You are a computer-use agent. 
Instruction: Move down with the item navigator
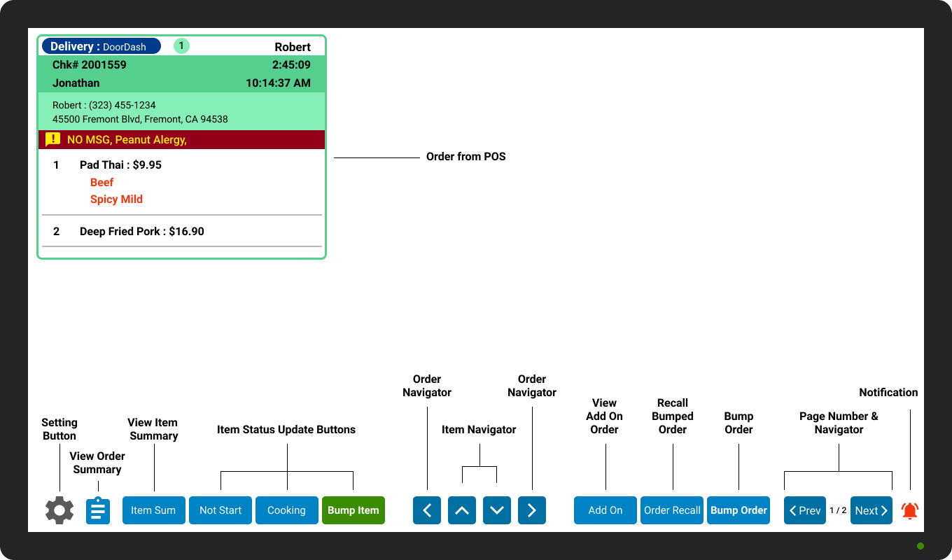496,510
